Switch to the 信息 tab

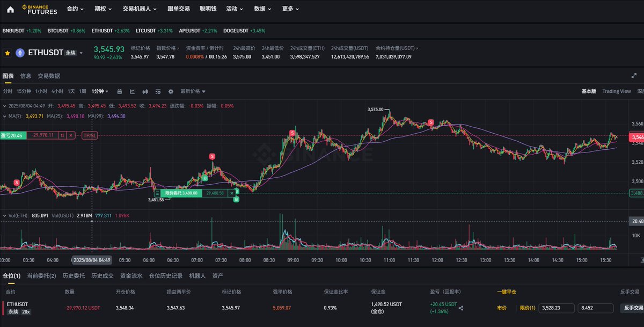click(x=25, y=76)
